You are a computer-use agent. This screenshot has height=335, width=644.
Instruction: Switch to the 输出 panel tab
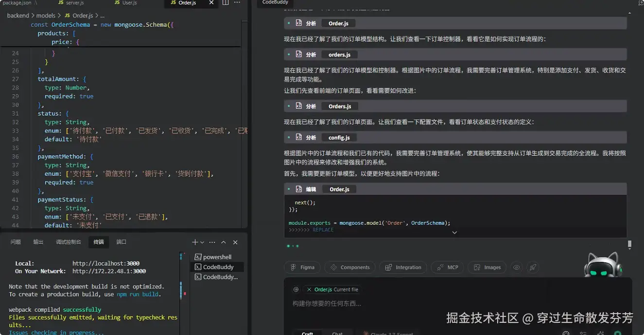[x=38, y=241]
